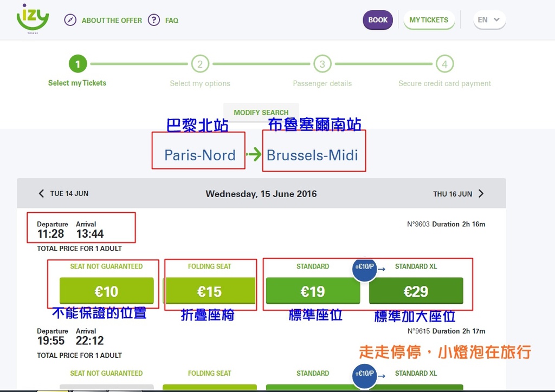Click the 11:28 departure time
This screenshot has height=392, width=555.
[50, 234]
